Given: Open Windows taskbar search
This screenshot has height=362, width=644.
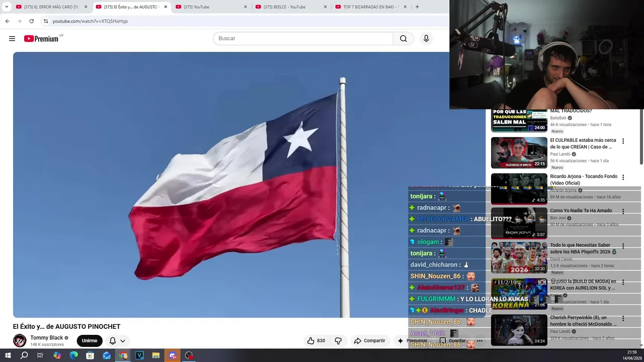Looking at the screenshot, I should coord(24,355).
